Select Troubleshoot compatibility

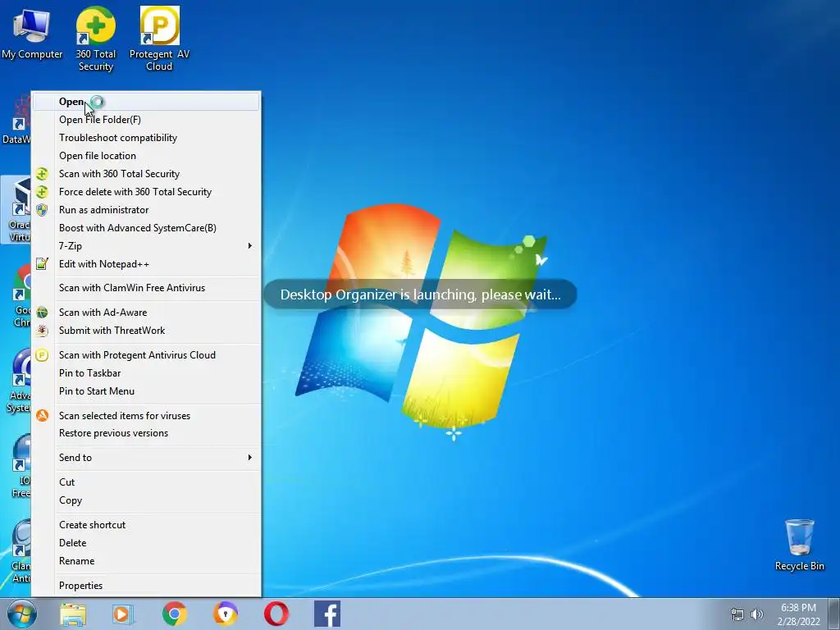(x=146, y=138)
